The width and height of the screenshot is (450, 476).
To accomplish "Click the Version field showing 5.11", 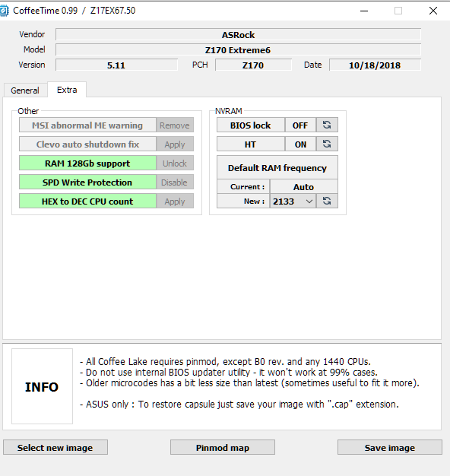I will [116, 65].
